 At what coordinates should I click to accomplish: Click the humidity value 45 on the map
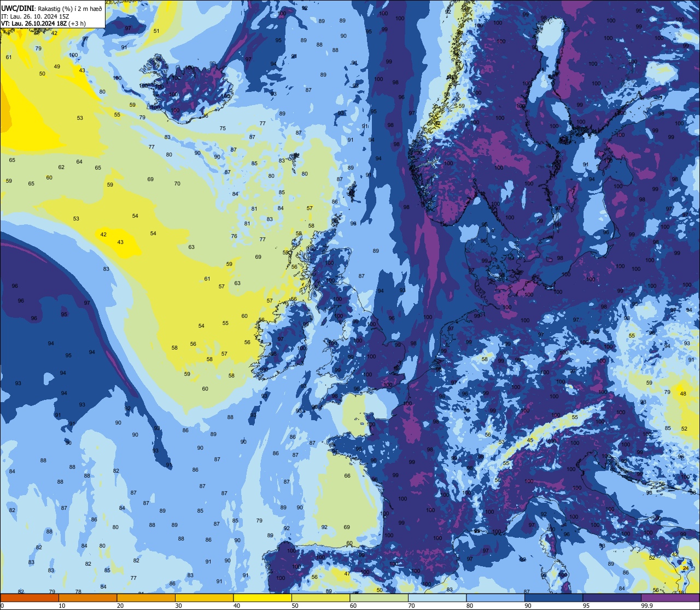(x=530, y=440)
